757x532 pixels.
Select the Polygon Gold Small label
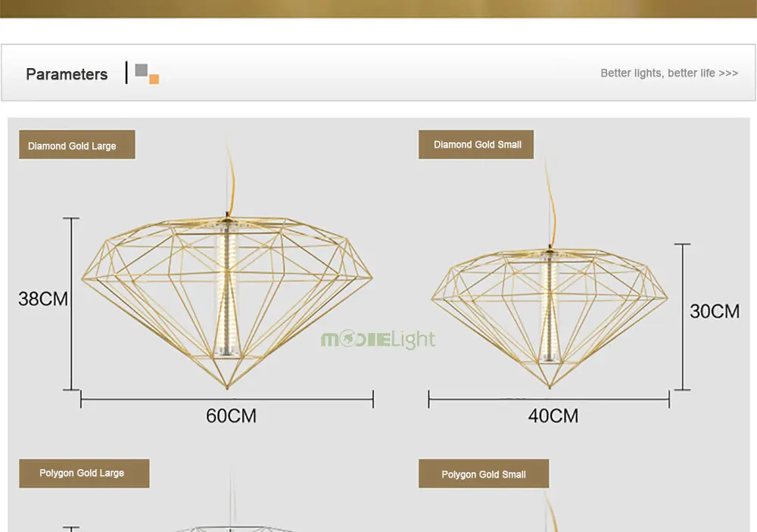pyautogui.click(x=484, y=474)
